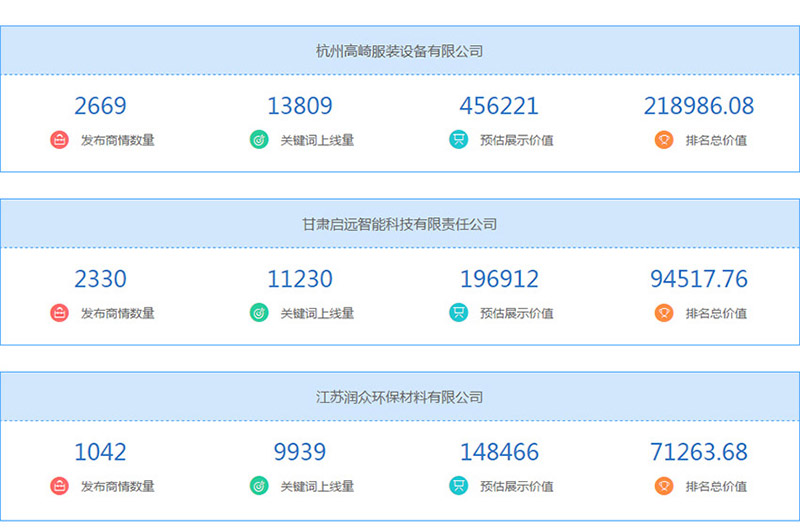
Task: Select green target icon in 甘肃启远 card
Action: tap(259, 313)
